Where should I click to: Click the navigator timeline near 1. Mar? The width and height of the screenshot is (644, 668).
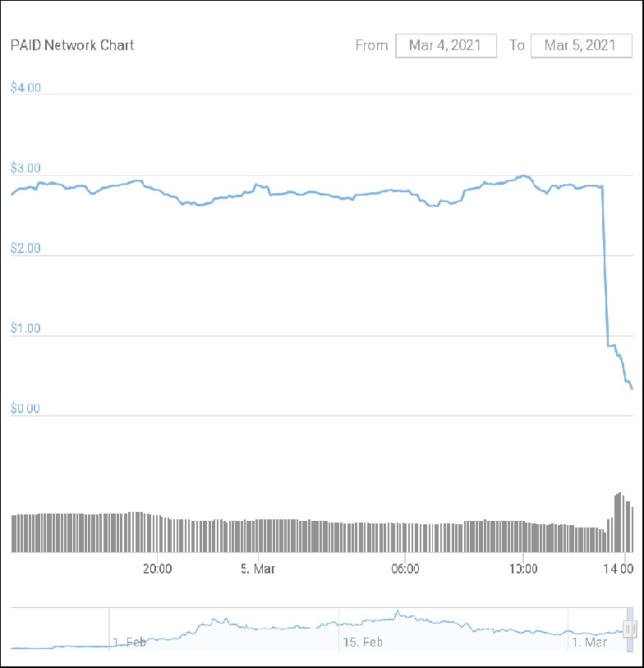coord(590,642)
